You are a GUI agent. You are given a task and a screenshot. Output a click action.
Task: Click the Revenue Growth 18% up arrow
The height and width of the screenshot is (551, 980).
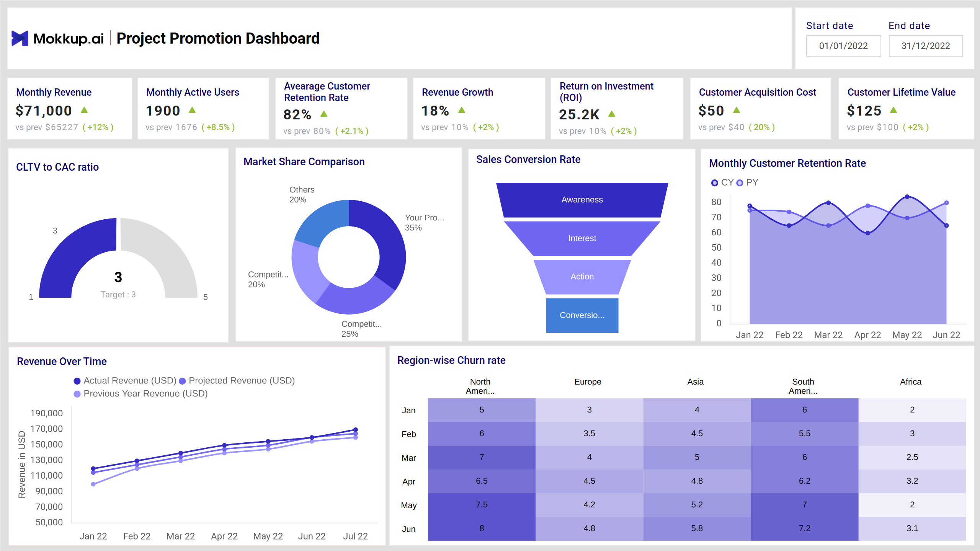tap(462, 110)
